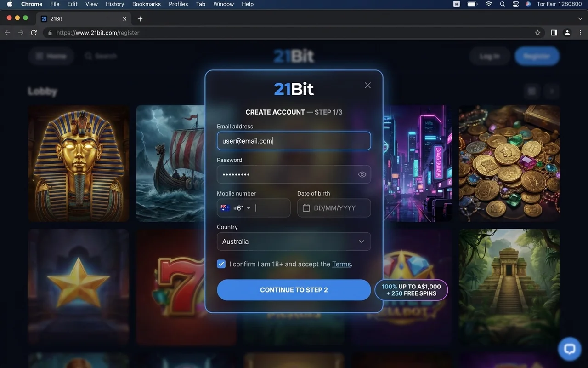Click the mobile number input
Image resolution: width=588 pixels, height=368 pixels.
point(271,208)
